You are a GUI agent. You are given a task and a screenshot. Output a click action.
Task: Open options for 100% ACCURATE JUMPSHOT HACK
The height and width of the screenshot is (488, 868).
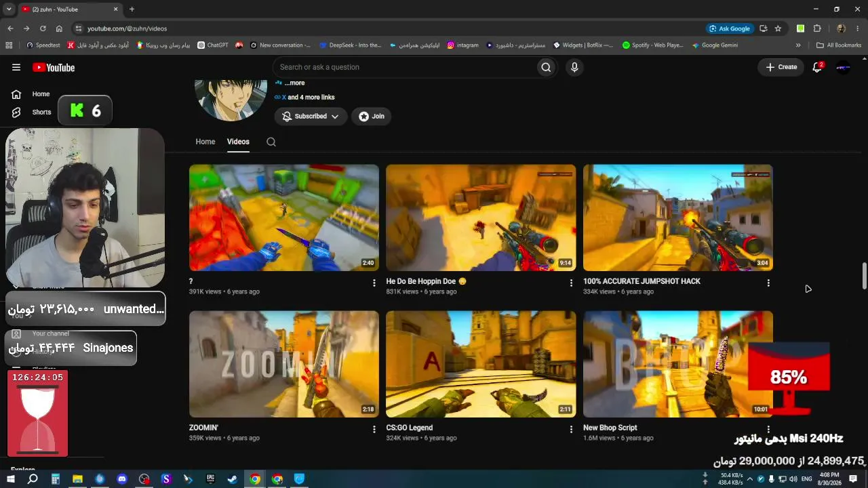(x=768, y=283)
